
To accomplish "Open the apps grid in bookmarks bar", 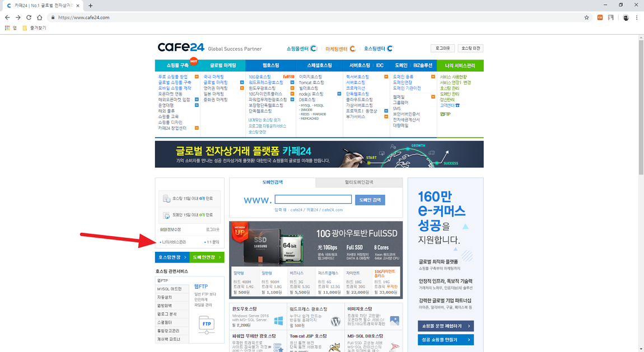I will 7,28.
